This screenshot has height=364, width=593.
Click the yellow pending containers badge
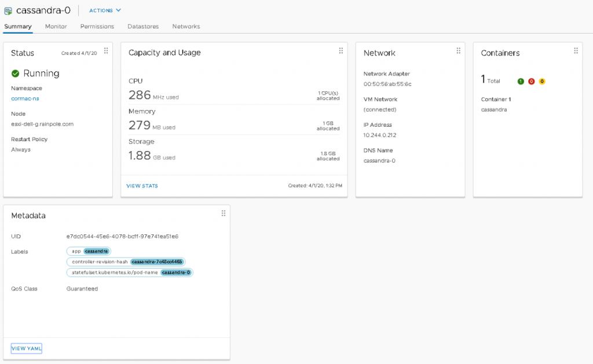pyautogui.click(x=541, y=81)
